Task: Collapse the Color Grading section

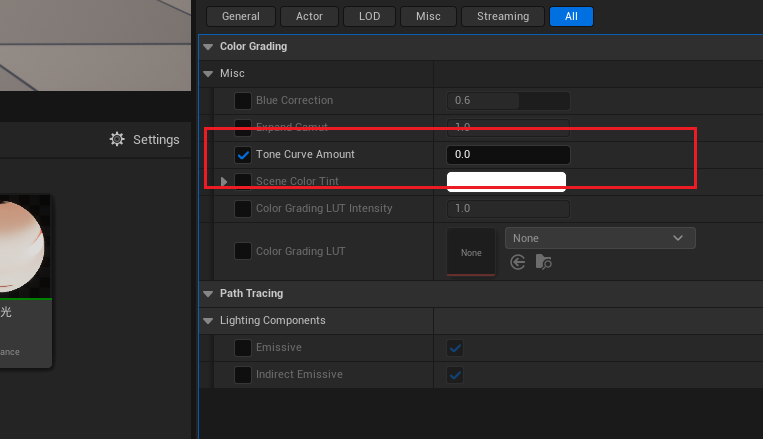Action: coord(208,46)
